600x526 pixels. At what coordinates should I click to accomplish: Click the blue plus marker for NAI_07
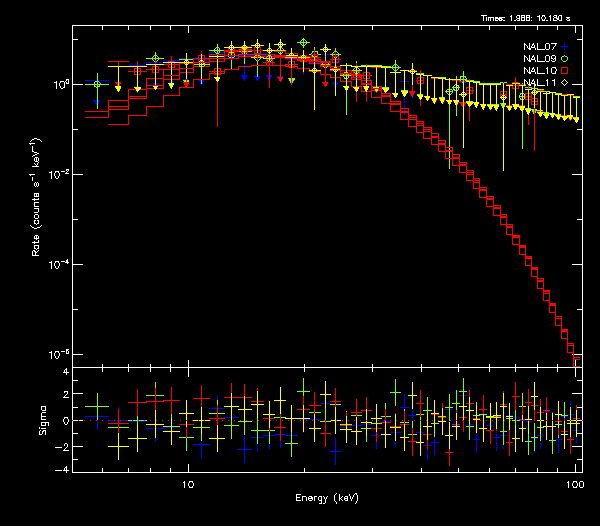click(x=565, y=47)
